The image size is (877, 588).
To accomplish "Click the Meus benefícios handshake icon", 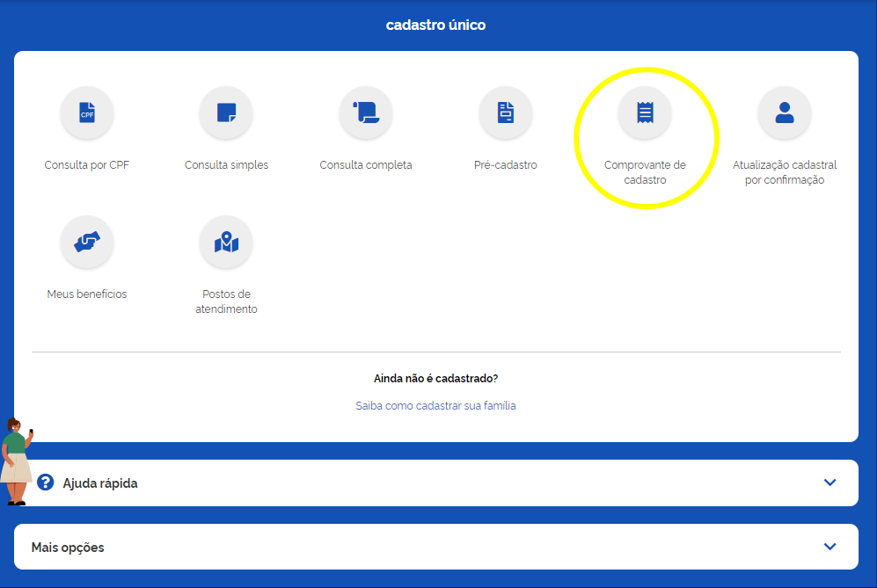I will 87,243.
